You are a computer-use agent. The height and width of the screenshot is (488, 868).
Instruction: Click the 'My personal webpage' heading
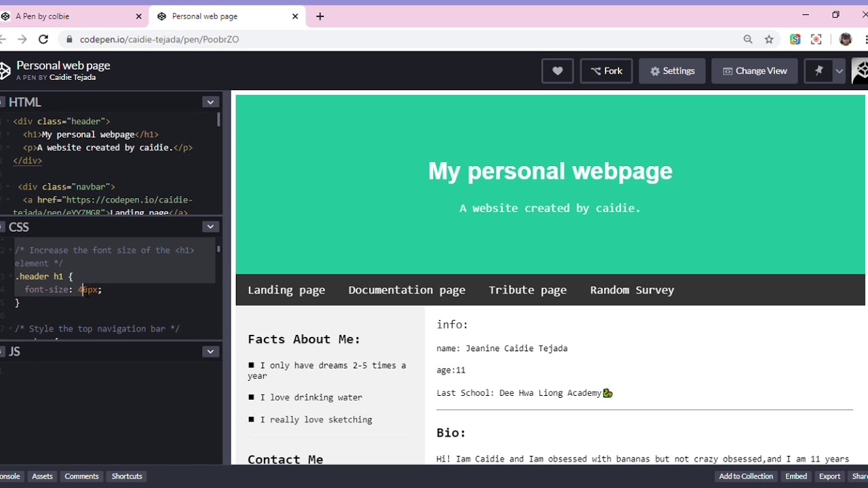550,171
